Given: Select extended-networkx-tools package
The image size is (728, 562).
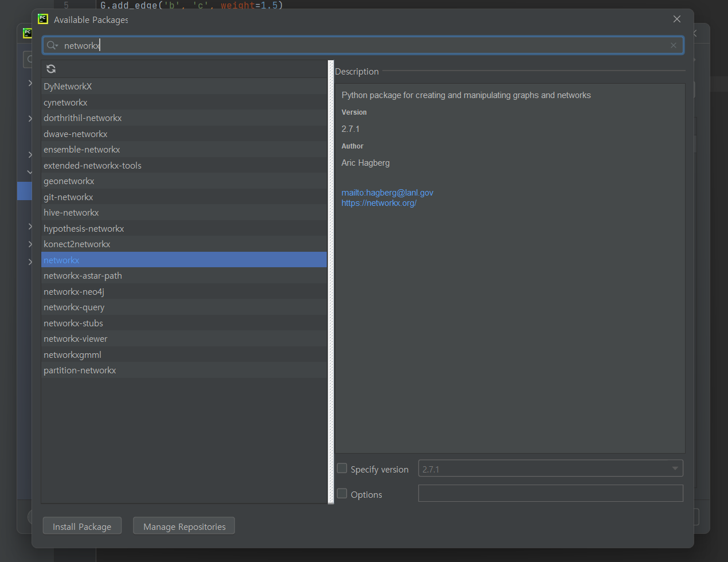Looking at the screenshot, I should click(x=184, y=165).
